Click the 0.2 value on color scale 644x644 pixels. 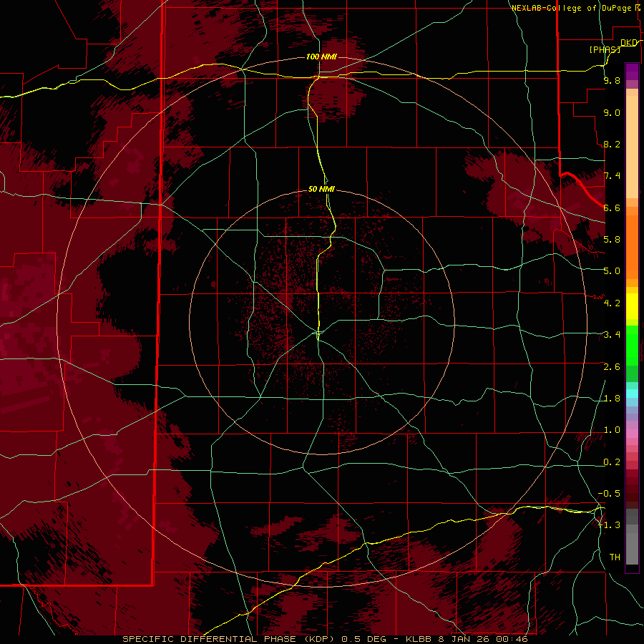coord(612,462)
